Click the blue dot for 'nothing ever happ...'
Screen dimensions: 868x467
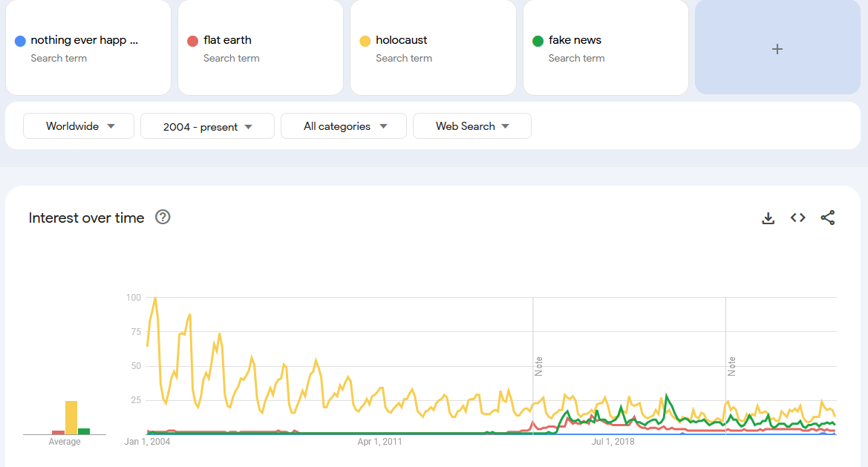click(x=21, y=41)
